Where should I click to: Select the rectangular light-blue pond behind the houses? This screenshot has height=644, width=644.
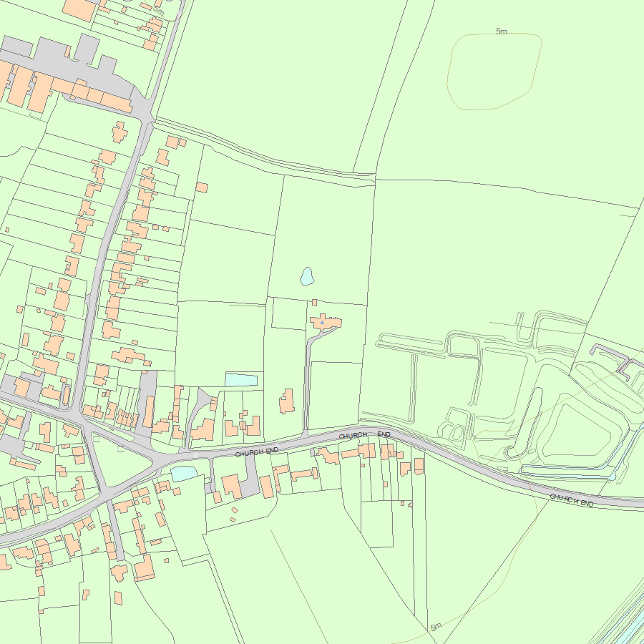pos(241,380)
